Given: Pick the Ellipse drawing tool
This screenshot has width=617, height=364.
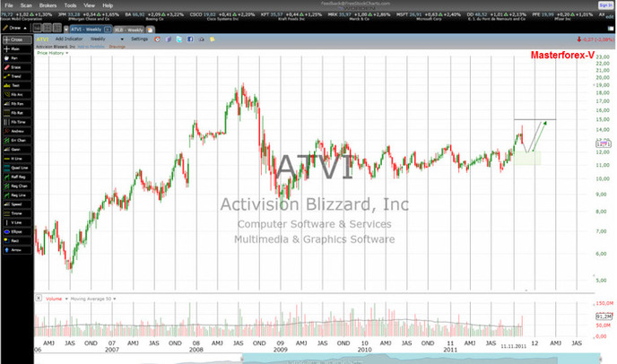Looking at the screenshot, I should (x=17, y=232).
